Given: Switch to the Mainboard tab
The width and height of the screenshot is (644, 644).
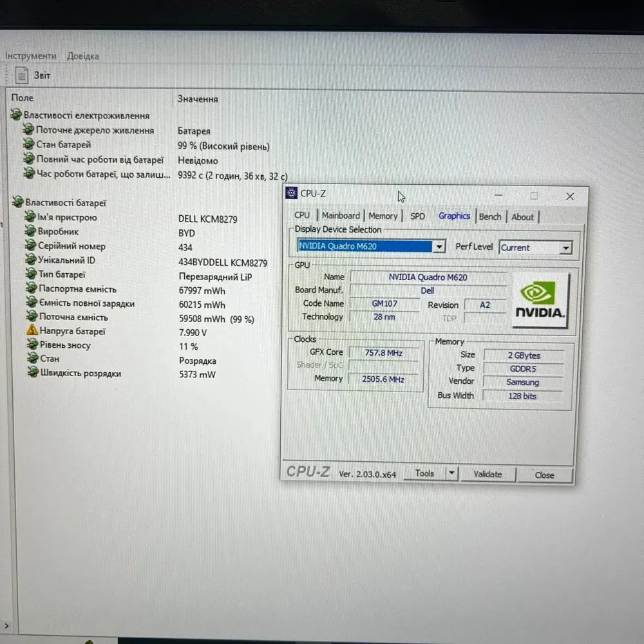Looking at the screenshot, I should (x=341, y=216).
